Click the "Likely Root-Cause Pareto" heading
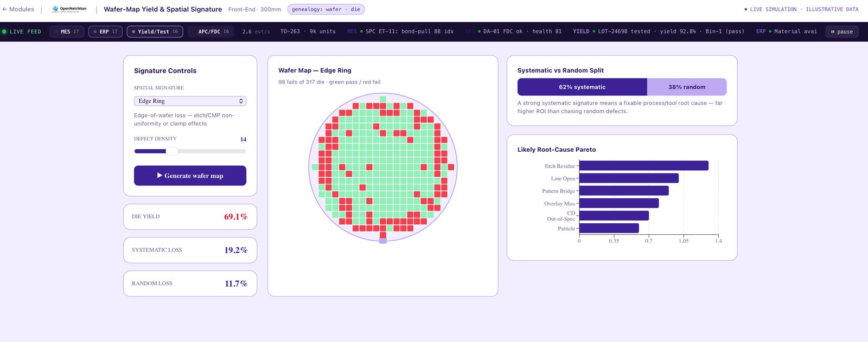868x342 pixels. click(x=557, y=150)
